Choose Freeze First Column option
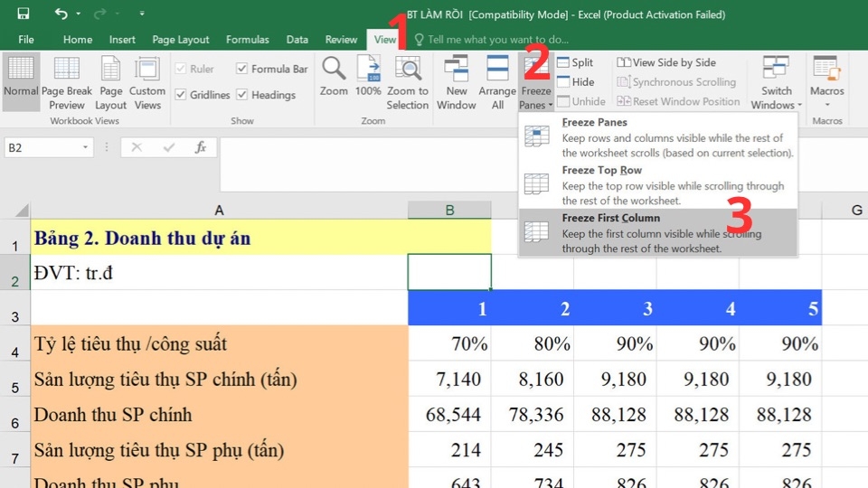Screen dimensions: 868x488 (657, 232)
